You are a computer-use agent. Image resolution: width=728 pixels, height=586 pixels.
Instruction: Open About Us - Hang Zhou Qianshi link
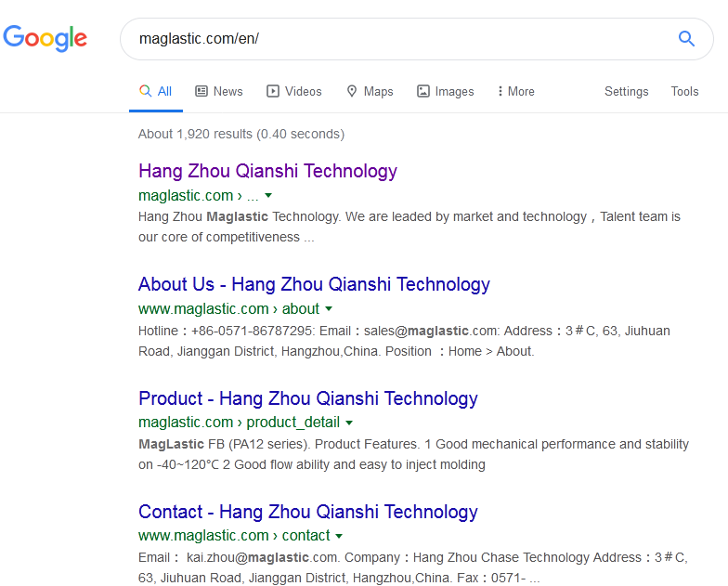point(314,284)
